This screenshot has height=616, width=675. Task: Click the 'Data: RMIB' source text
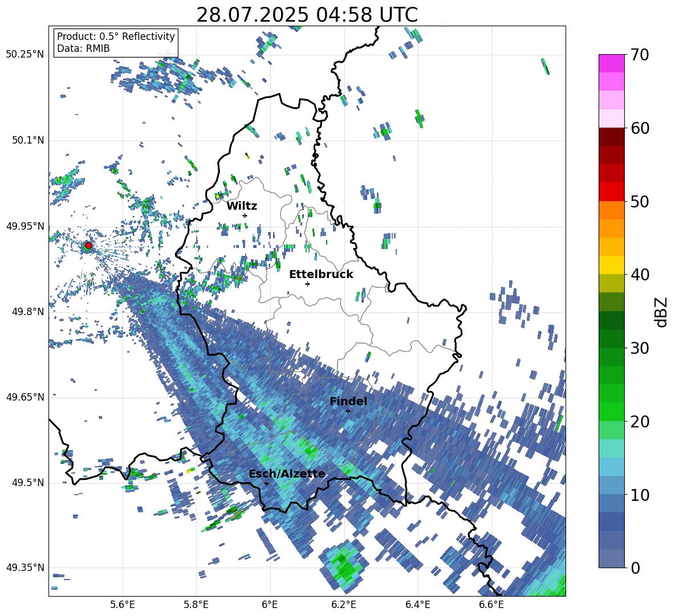coord(83,48)
